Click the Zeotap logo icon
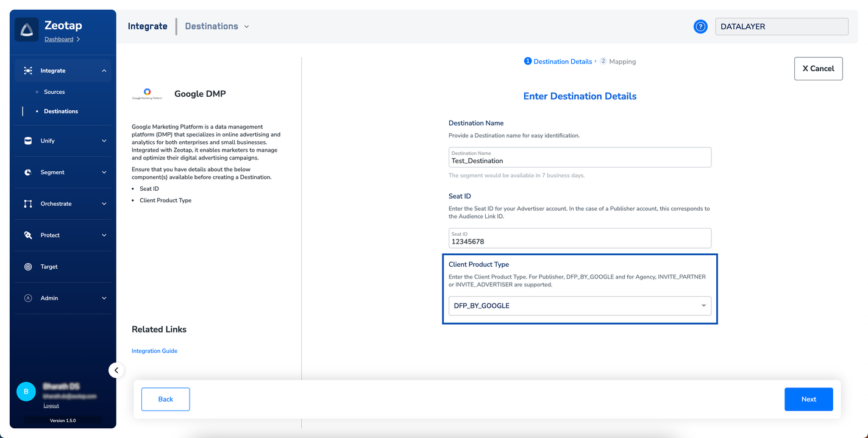This screenshot has height=438, width=868. pyautogui.click(x=27, y=30)
